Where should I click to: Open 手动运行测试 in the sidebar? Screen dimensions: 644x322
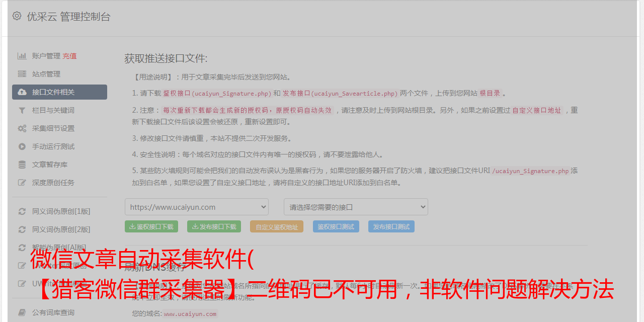(x=53, y=146)
